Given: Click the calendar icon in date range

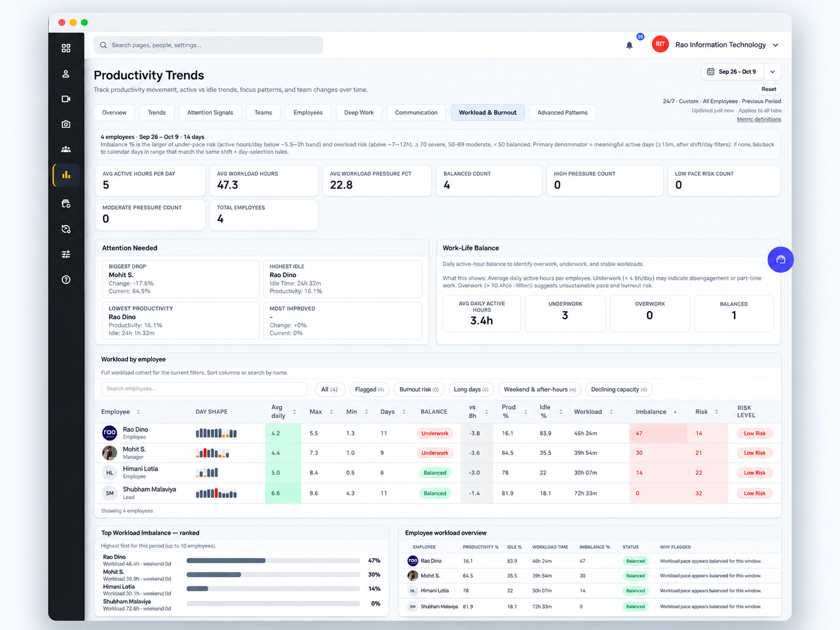Looking at the screenshot, I should [711, 72].
